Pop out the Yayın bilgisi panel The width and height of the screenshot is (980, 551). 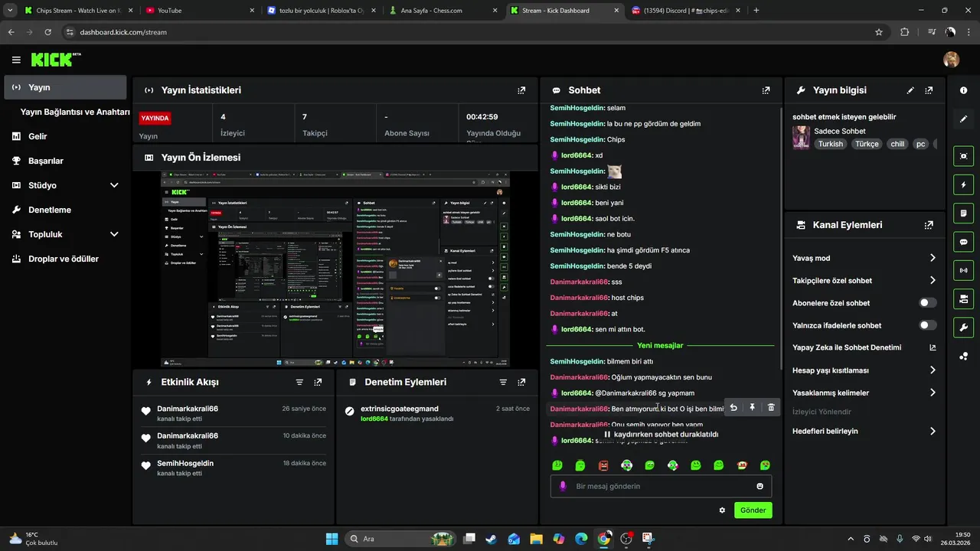tap(929, 90)
